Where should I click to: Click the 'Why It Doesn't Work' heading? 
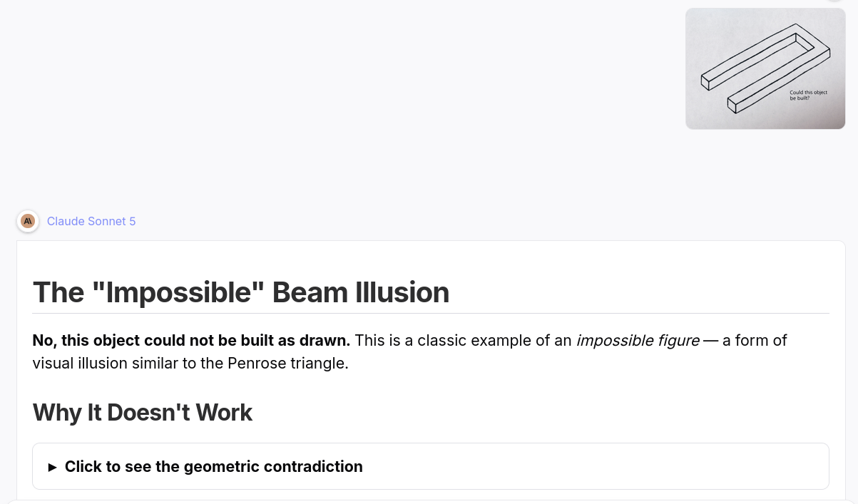click(143, 413)
